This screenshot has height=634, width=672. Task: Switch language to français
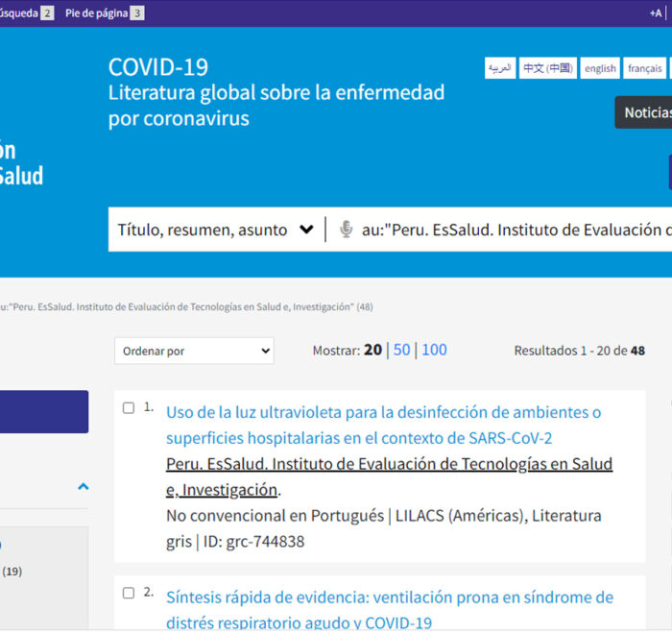pyautogui.click(x=644, y=68)
